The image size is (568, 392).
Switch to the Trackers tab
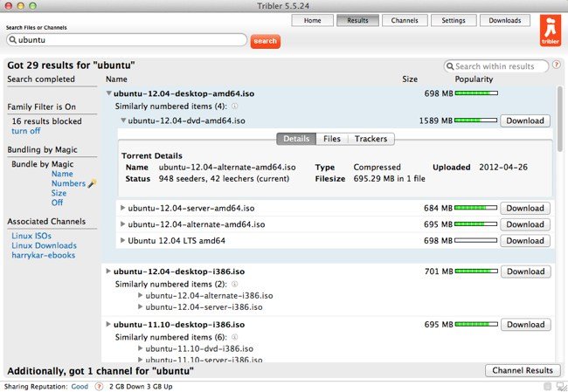click(x=371, y=139)
